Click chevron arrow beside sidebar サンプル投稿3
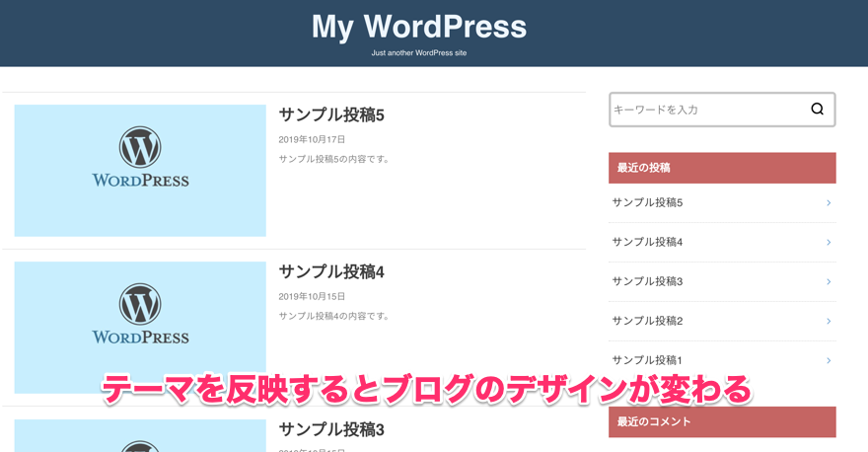This screenshot has height=452, width=868. (829, 281)
